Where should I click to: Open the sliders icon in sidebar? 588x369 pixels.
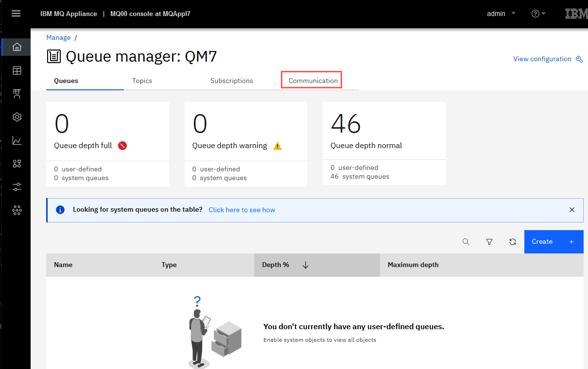pos(17,187)
